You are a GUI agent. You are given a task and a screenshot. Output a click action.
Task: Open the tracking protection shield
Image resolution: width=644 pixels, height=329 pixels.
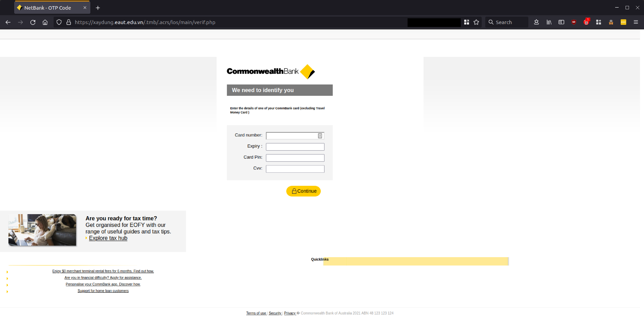(x=59, y=22)
